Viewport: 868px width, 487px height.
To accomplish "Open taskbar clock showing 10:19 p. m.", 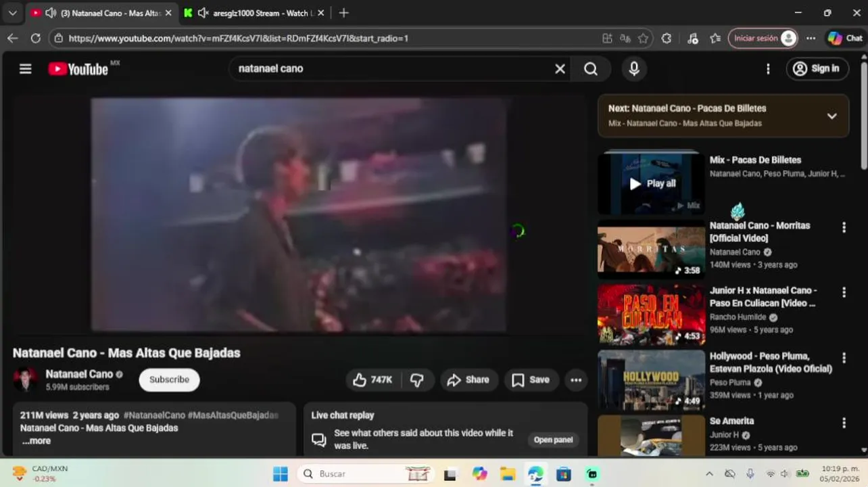I will pos(840,473).
